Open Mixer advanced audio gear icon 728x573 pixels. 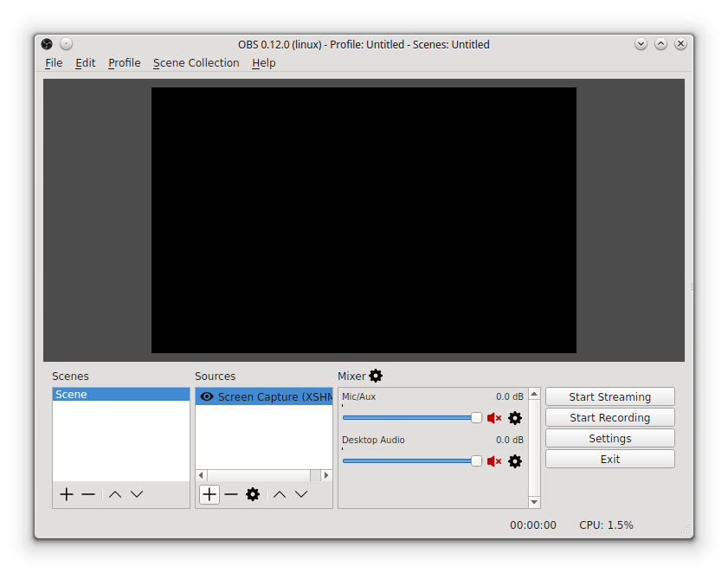click(x=376, y=376)
